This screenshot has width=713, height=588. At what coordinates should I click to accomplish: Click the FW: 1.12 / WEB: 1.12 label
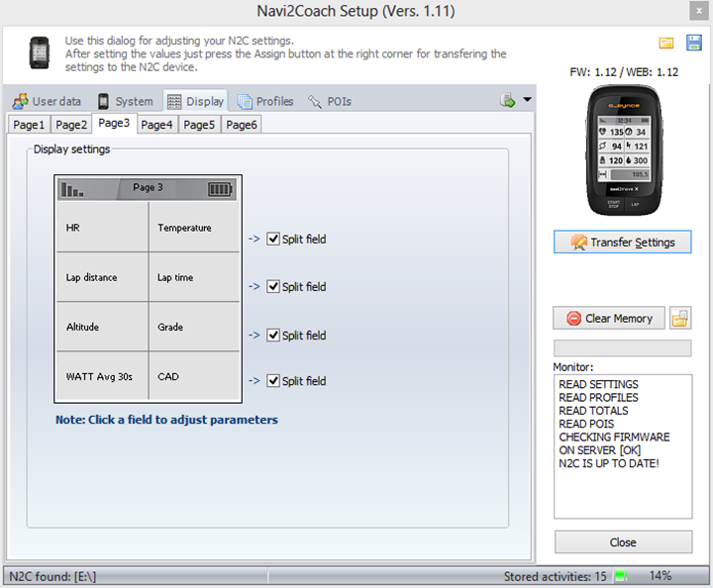pyautogui.click(x=624, y=72)
